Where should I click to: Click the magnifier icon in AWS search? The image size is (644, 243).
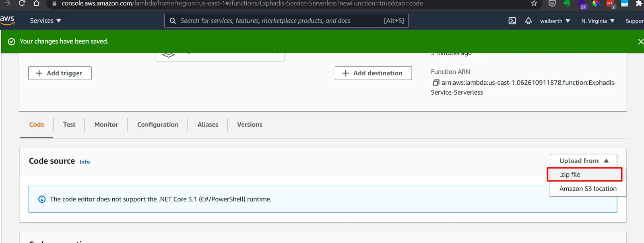click(x=173, y=21)
